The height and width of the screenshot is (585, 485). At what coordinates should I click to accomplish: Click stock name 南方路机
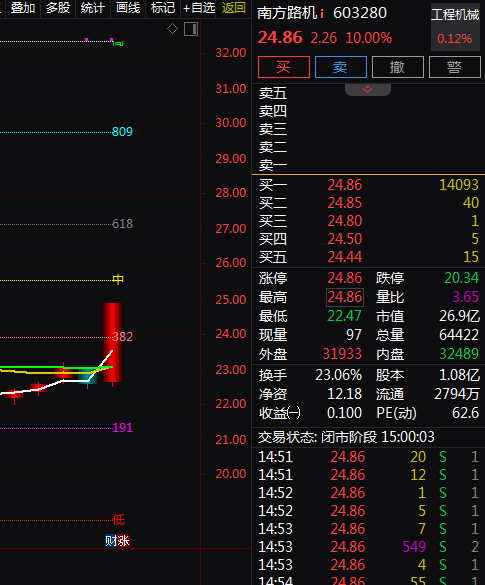coord(287,13)
